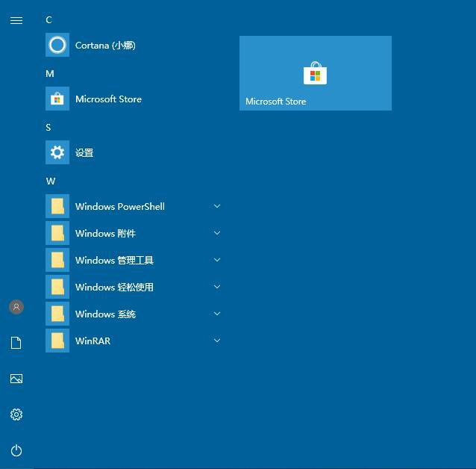Screen dimensions: 476x469
Task: Click the Windows 轻松使用 folder icon
Action: tap(57, 287)
